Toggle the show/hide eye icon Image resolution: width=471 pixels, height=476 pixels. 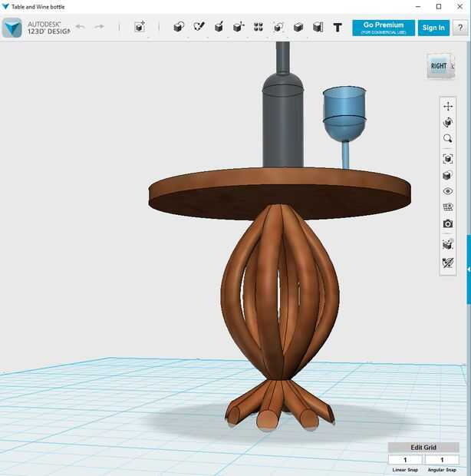(448, 191)
